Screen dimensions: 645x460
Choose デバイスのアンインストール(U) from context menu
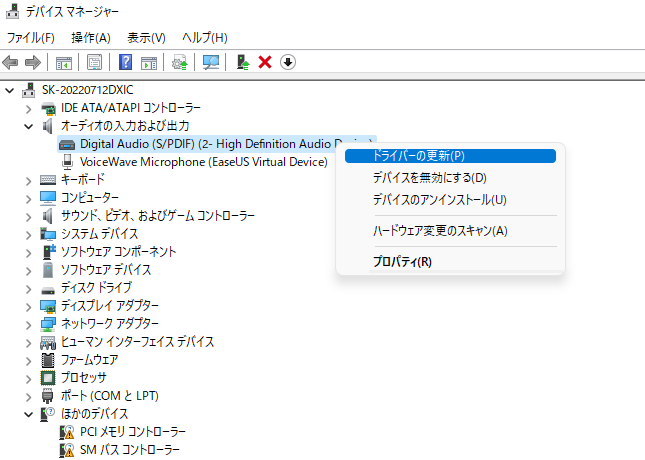coord(450,200)
